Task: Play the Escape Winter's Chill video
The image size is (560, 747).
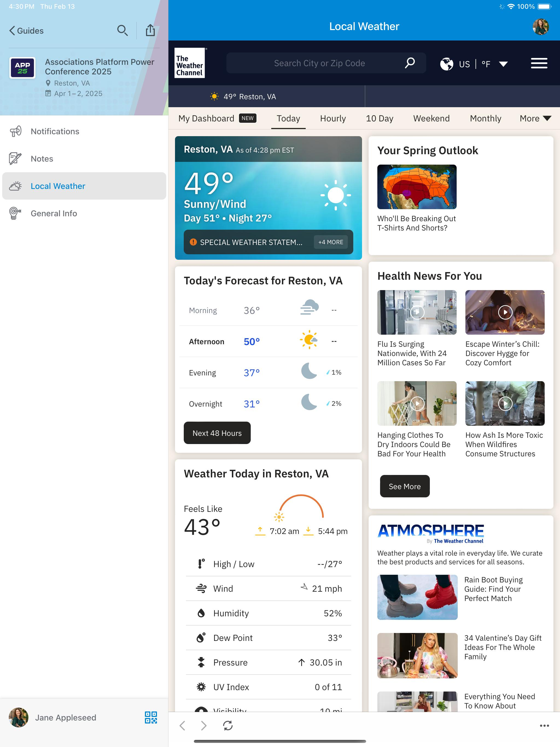Action: point(505,312)
